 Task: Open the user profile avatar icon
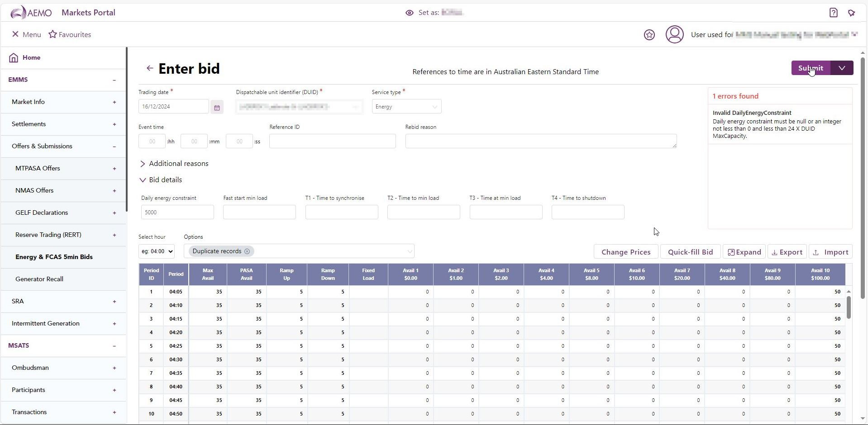coord(674,35)
